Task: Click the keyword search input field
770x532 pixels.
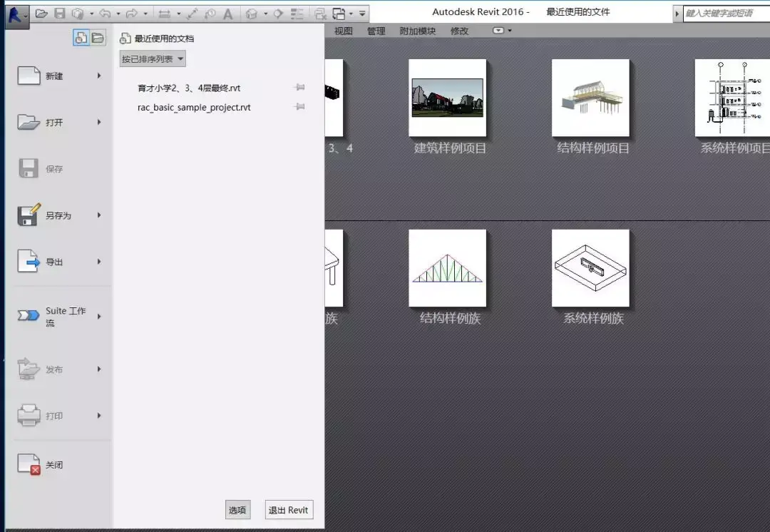Action: (727, 14)
